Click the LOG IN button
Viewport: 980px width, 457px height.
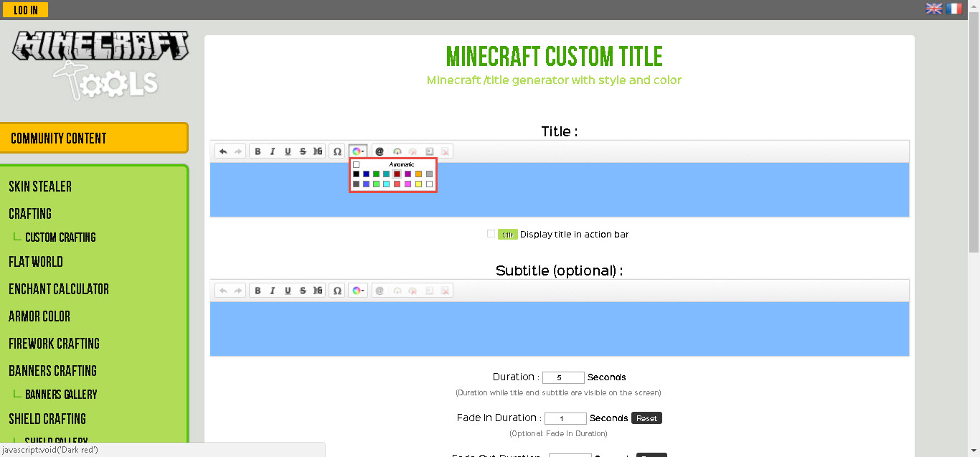[25, 10]
